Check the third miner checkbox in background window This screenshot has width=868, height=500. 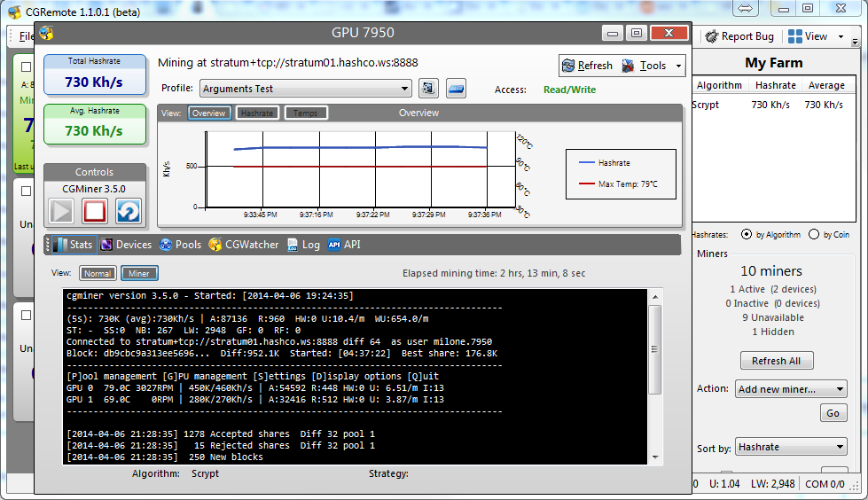click(x=26, y=315)
